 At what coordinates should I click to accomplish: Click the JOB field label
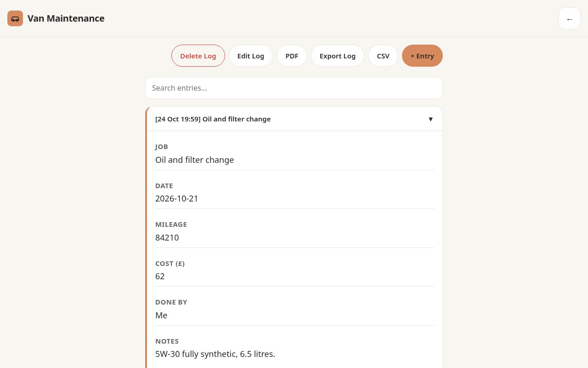[x=162, y=147]
